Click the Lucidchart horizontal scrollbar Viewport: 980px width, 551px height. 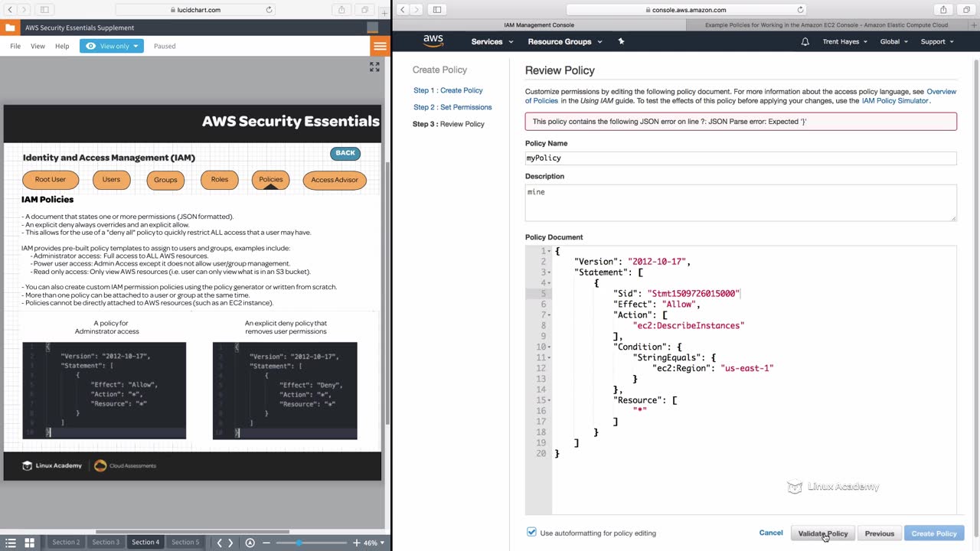click(x=192, y=531)
